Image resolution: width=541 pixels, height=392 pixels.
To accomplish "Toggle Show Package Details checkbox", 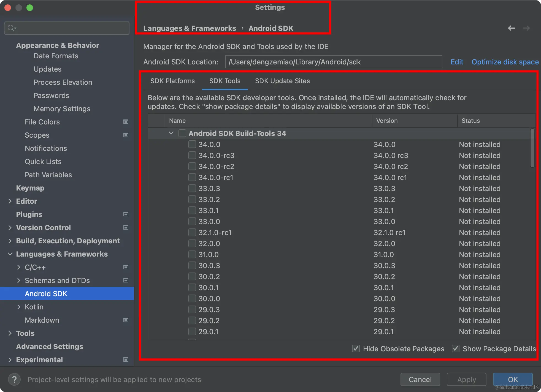I will tap(456, 349).
